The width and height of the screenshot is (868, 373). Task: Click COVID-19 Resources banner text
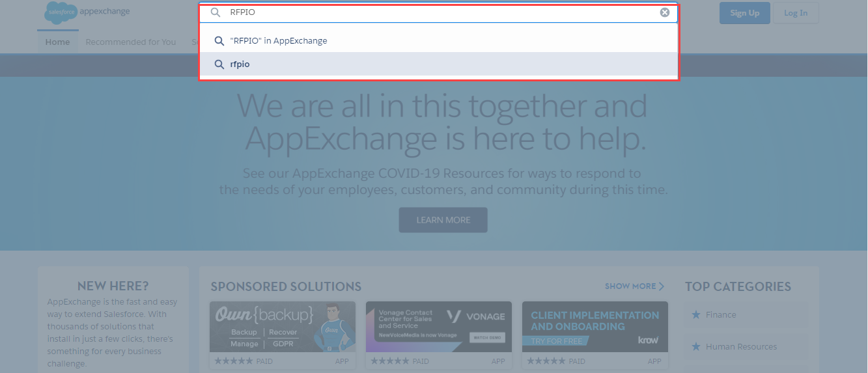(443, 182)
